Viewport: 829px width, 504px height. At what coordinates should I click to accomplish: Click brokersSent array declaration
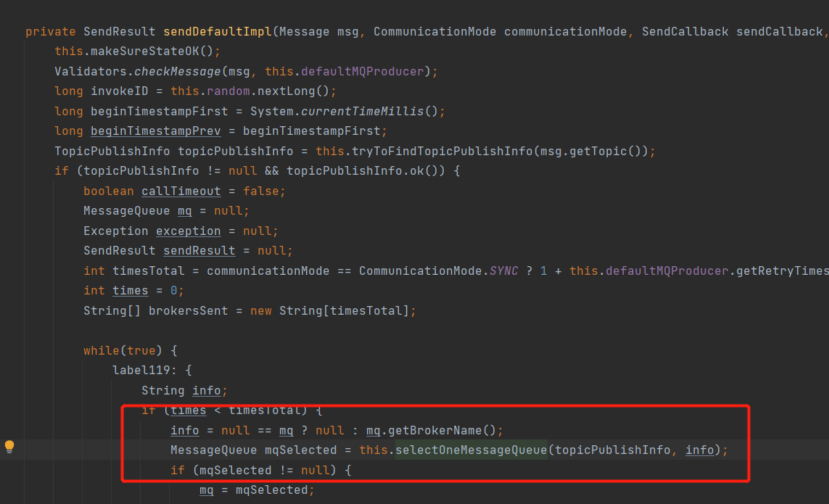point(189,311)
